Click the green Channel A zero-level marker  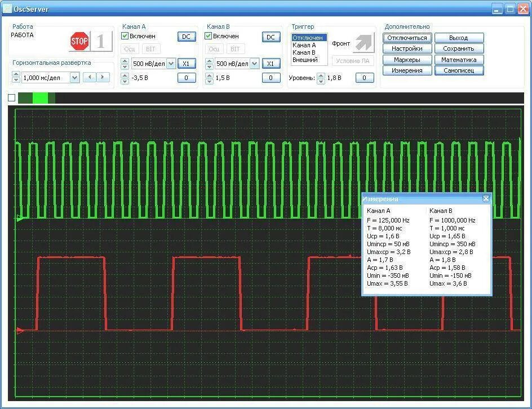pos(20,219)
